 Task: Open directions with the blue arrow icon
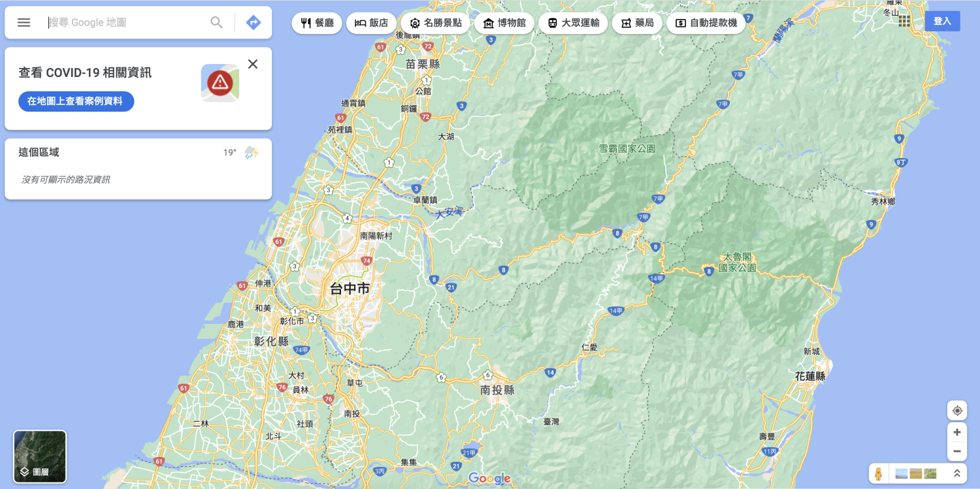coord(253,22)
